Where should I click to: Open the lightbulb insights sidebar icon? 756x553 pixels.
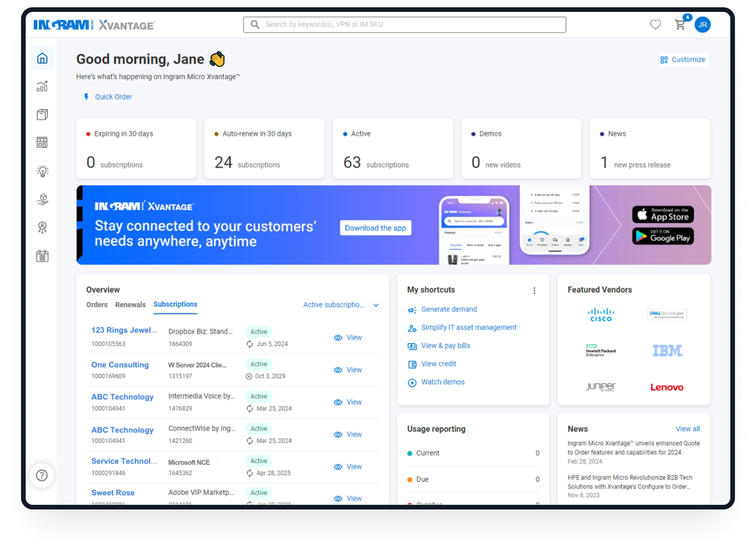tap(42, 171)
